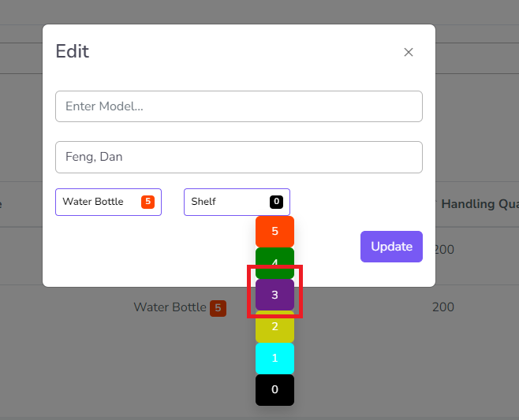The height and width of the screenshot is (420, 519).
Task: Click the 200 value in the upper table row
Action: pos(443,250)
